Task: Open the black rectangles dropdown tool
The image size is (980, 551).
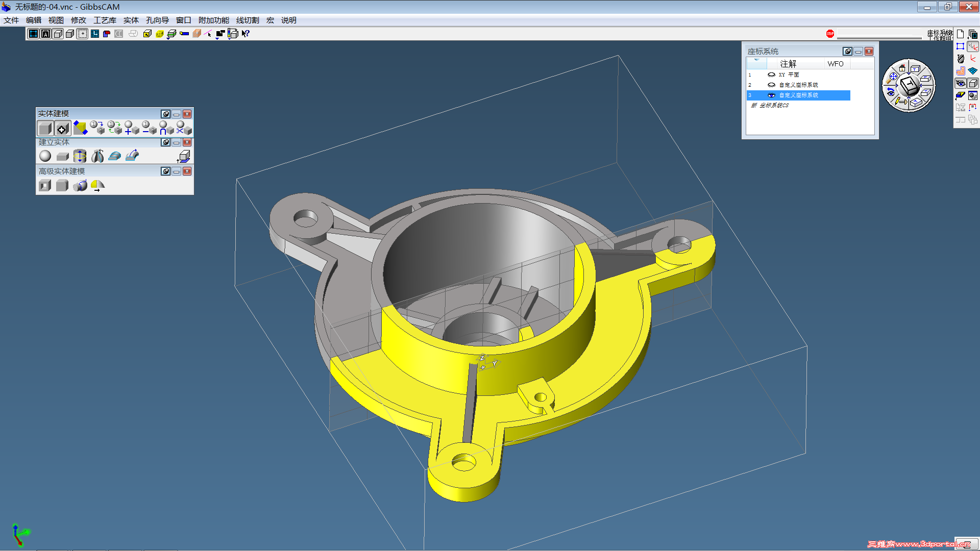Action: [x=220, y=34]
